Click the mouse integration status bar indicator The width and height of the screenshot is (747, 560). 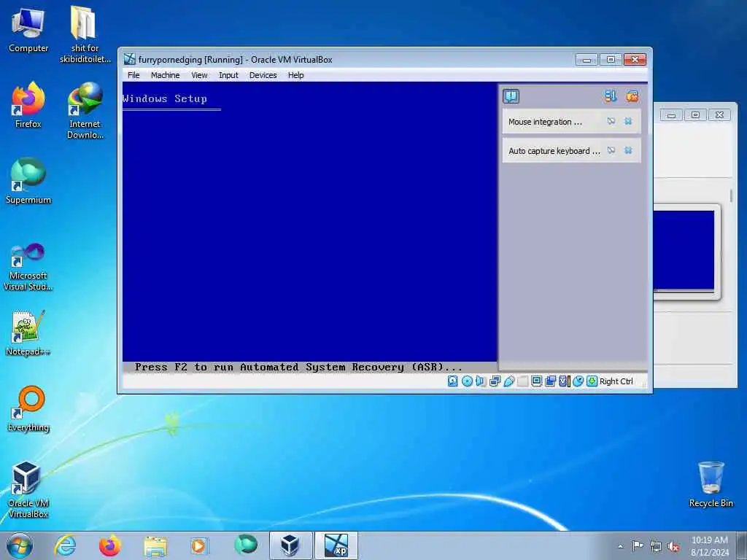[x=578, y=381]
